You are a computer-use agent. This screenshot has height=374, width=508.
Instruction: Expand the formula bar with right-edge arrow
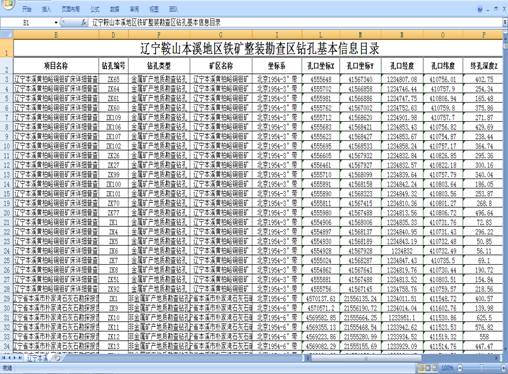click(x=505, y=23)
